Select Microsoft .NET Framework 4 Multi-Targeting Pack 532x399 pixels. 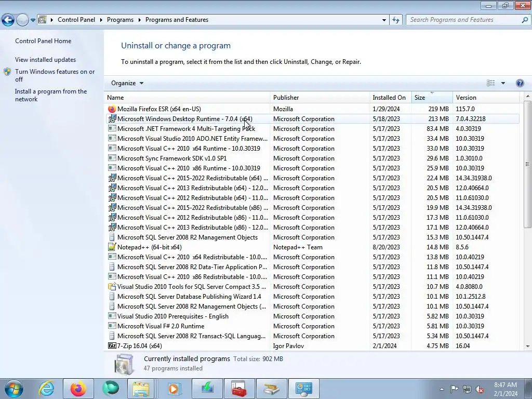[x=312, y=129]
